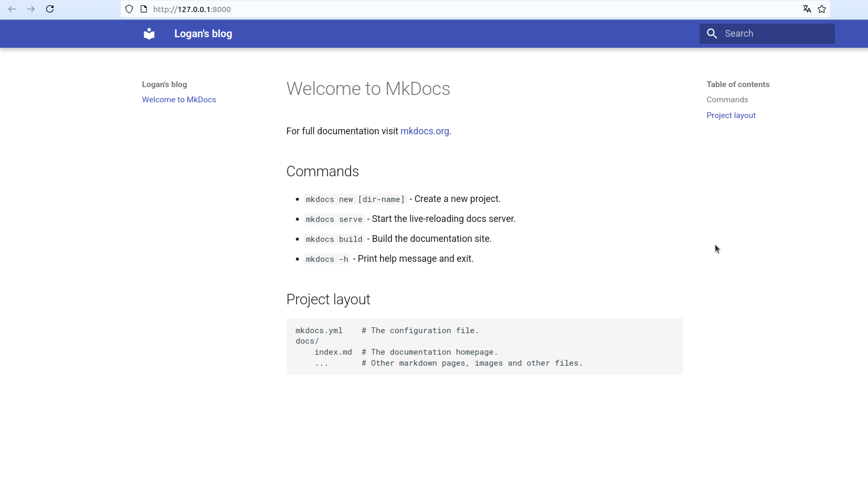Click the MkDocs book logo icon
This screenshot has height=500, width=868.
pyautogui.click(x=149, y=34)
